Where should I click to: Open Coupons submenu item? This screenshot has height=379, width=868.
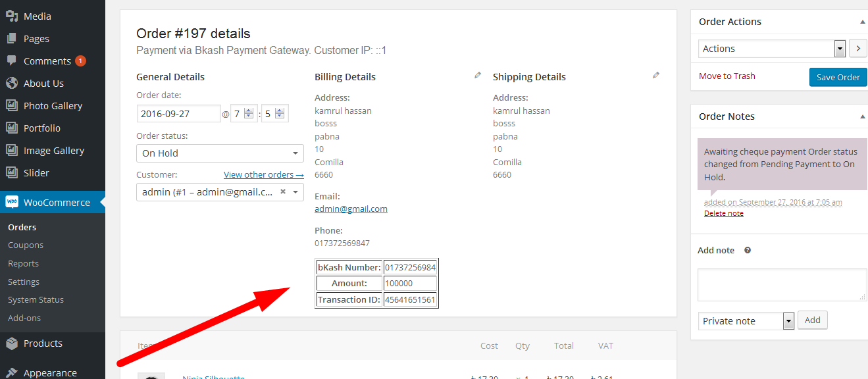point(26,245)
